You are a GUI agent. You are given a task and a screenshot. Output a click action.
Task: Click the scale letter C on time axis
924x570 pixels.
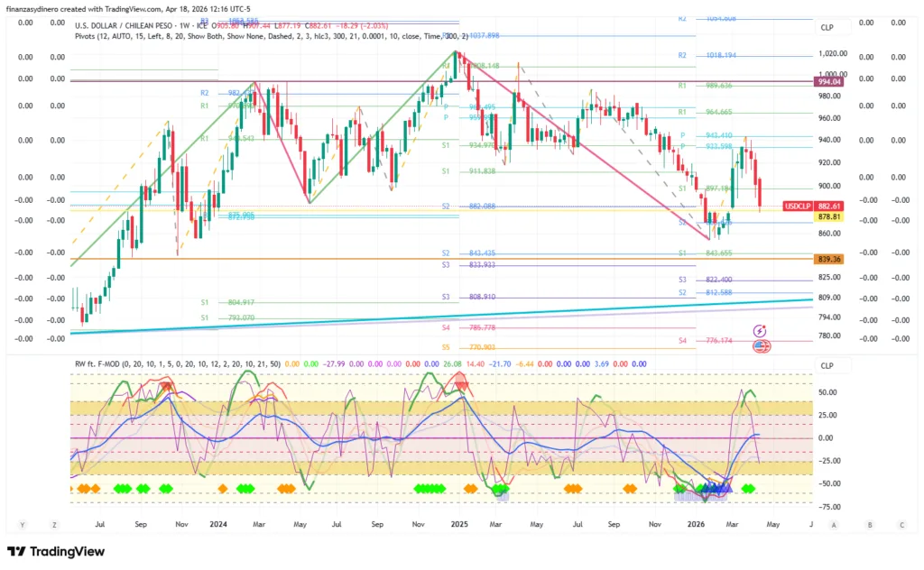[x=901, y=524]
